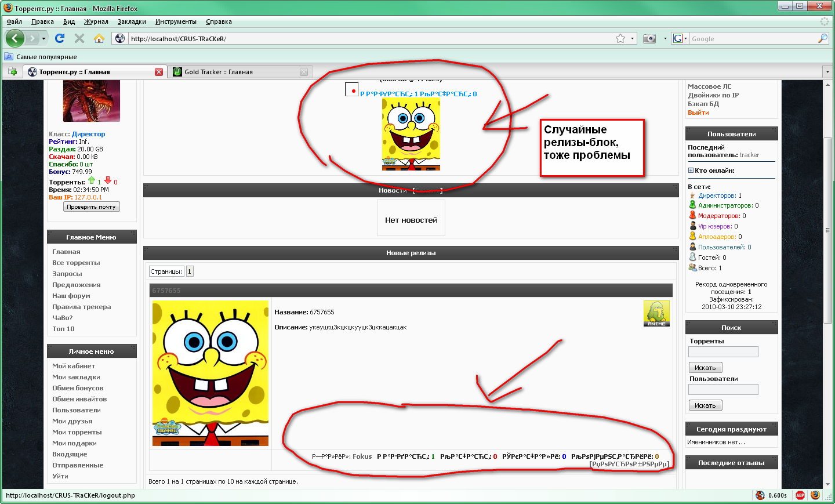835x504 pixels.
Task: Click the Директор class link
Action: click(x=88, y=134)
